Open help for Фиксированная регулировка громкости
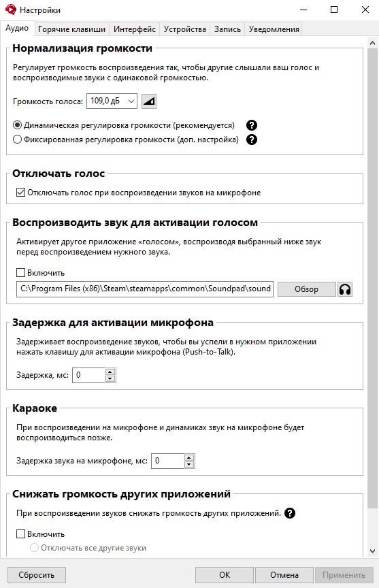The width and height of the screenshot is (379, 588). click(252, 140)
